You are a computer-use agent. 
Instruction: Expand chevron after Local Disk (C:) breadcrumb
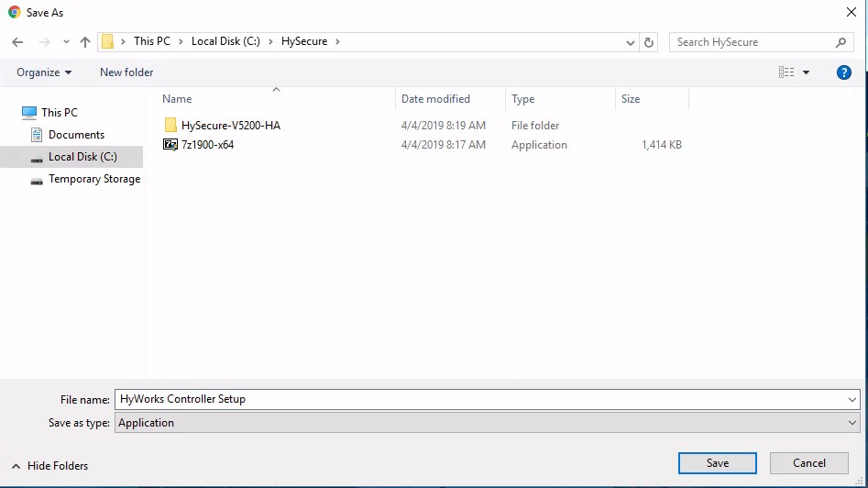point(270,41)
